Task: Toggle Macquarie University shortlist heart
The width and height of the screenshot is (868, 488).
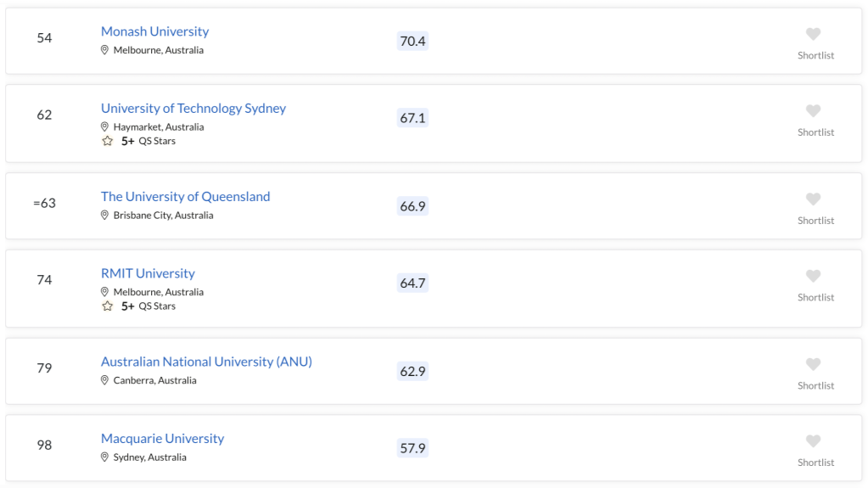Action: pyautogui.click(x=813, y=441)
